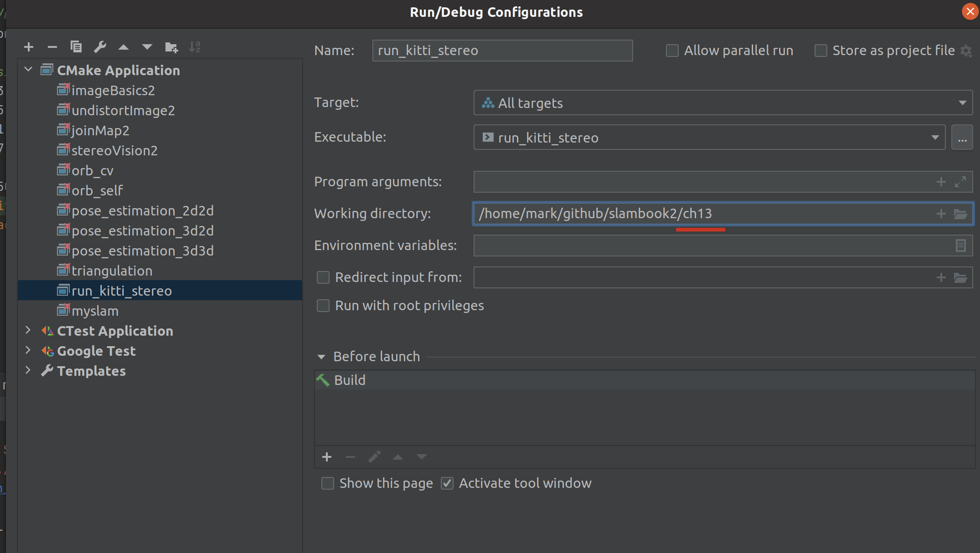The height and width of the screenshot is (553, 980).
Task: Move configuration down in the list
Action: (x=147, y=47)
